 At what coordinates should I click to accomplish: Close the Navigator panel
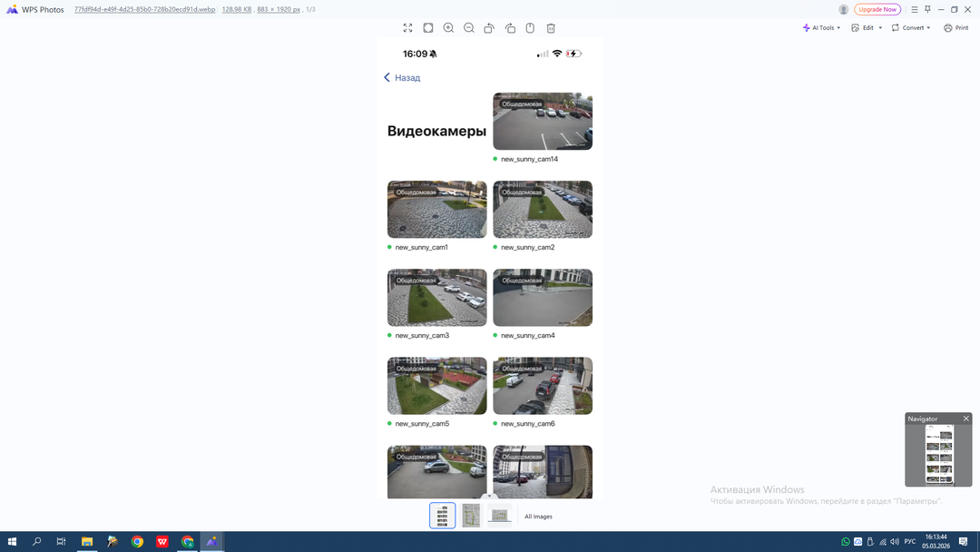point(965,419)
